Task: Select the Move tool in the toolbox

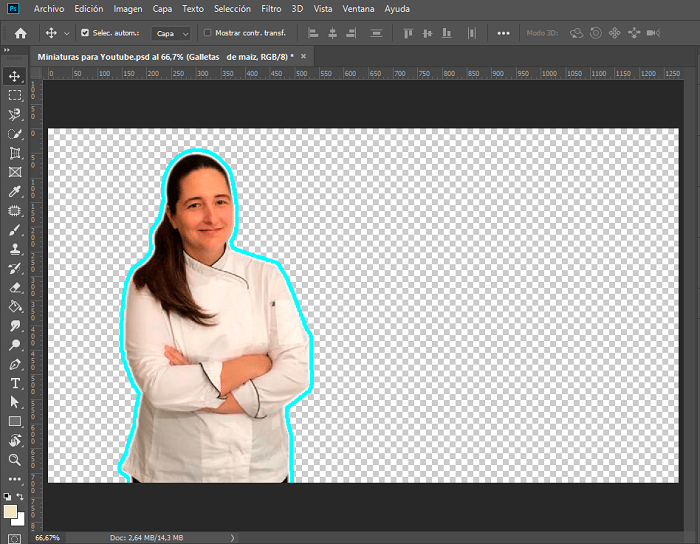Action: click(15, 76)
